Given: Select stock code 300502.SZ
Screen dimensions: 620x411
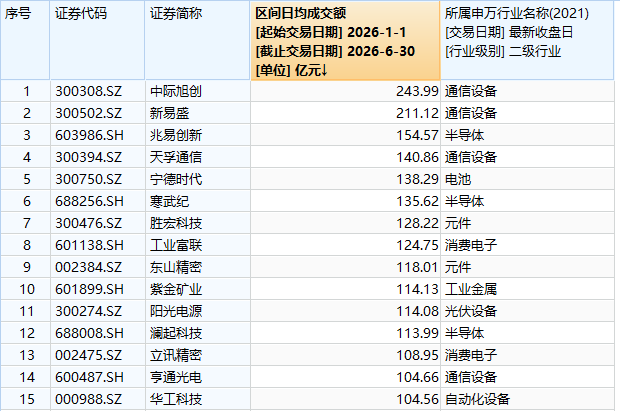Looking at the screenshot, I should click(x=89, y=114).
